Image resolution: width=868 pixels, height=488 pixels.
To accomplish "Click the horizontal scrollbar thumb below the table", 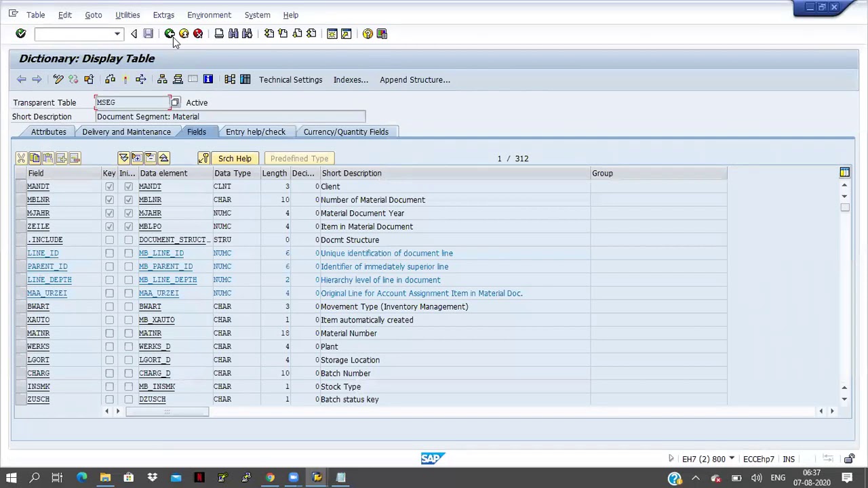I will (167, 411).
